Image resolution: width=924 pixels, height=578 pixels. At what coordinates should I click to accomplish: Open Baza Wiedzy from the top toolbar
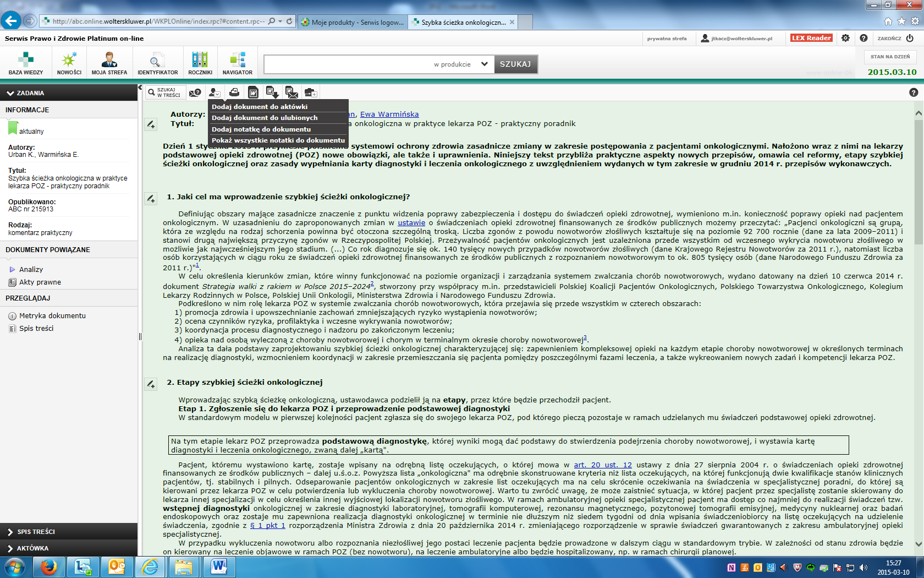[26, 63]
